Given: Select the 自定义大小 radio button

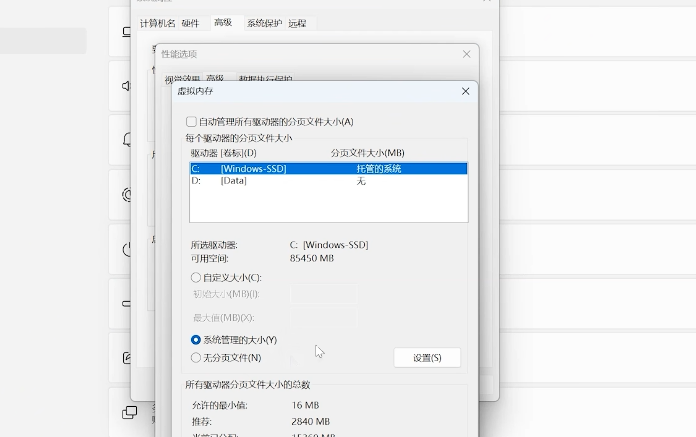Looking at the screenshot, I should (x=196, y=277).
